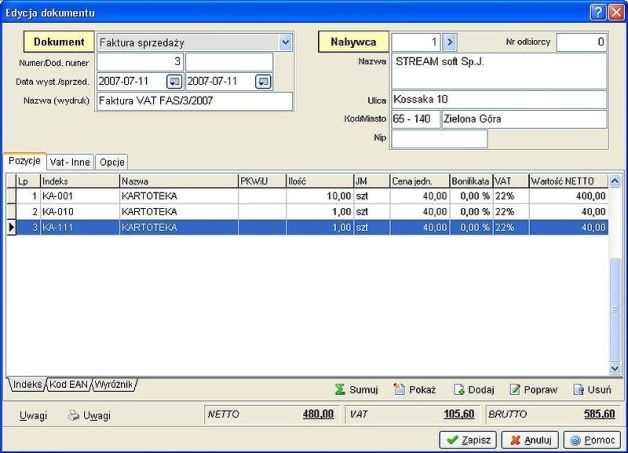This screenshot has height=453, width=628.
Task: Click the help question mark in title bar
Action: coord(597,12)
